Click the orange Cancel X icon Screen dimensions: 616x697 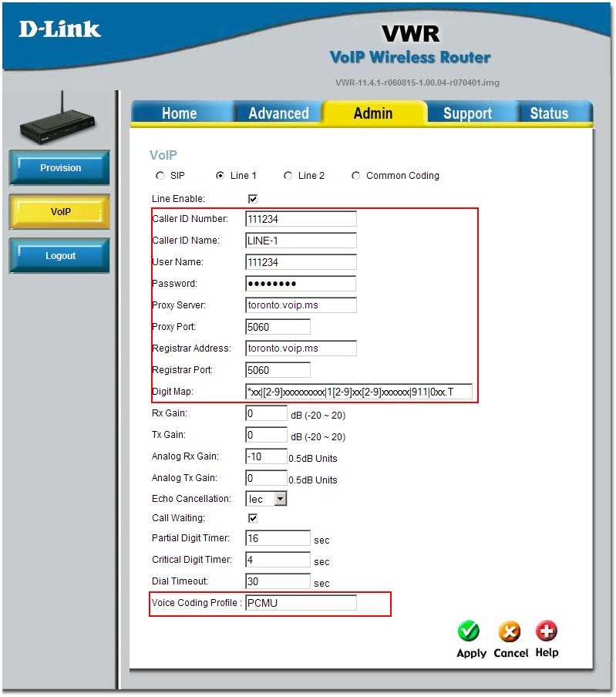coord(510,631)
